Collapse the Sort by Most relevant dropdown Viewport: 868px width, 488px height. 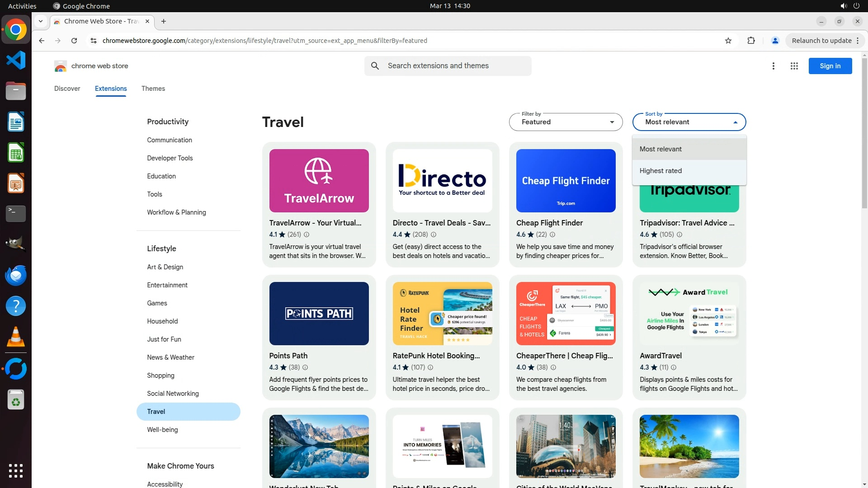[x=689, y=122]
